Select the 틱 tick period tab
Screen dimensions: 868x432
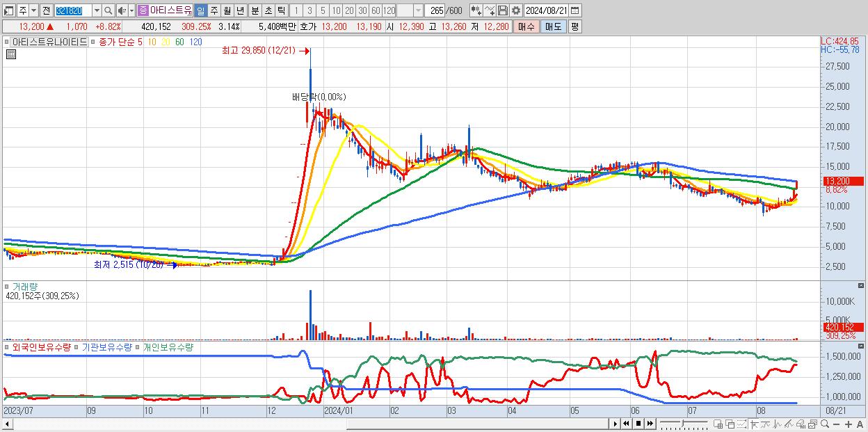(x=281, y=10)
